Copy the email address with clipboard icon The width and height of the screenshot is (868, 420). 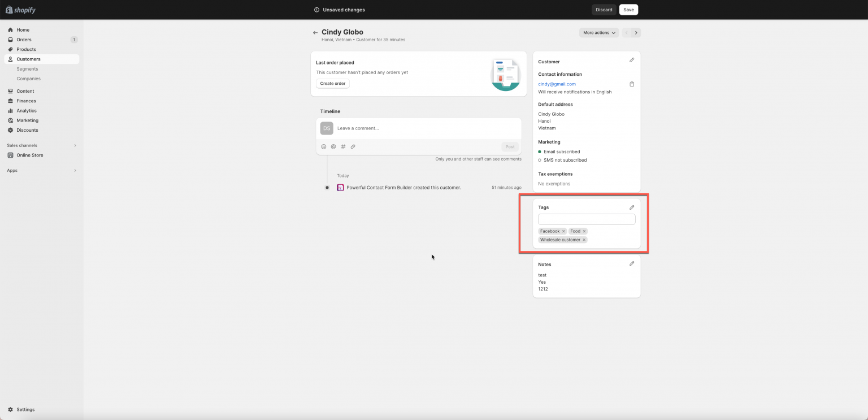[x=632, y=84]
